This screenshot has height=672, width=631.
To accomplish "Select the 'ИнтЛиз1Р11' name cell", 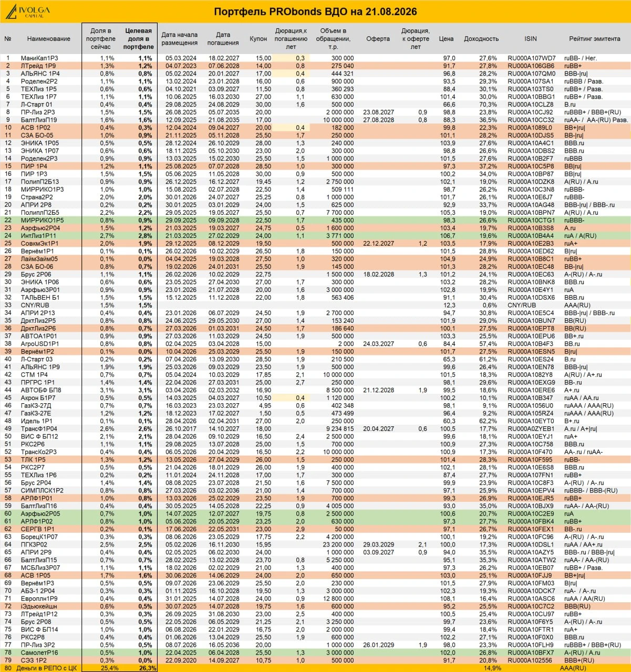I will 38,236.
